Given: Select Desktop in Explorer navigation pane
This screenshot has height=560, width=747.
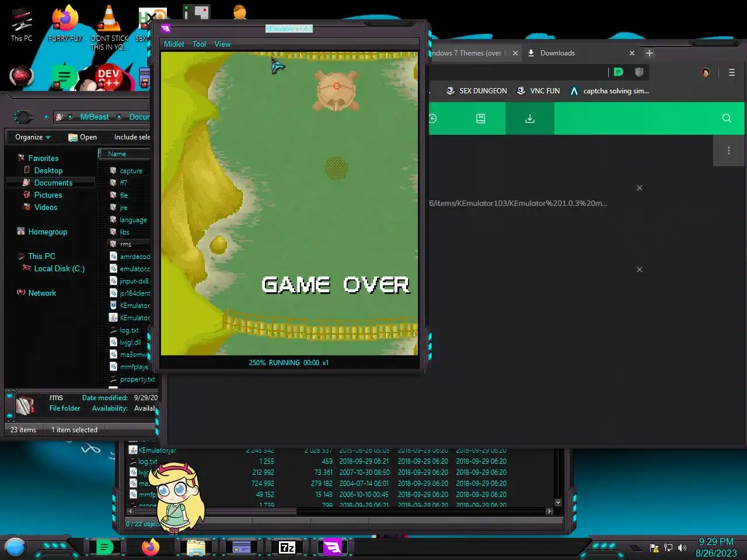Looking at the screenshot, I should (48, 170).
